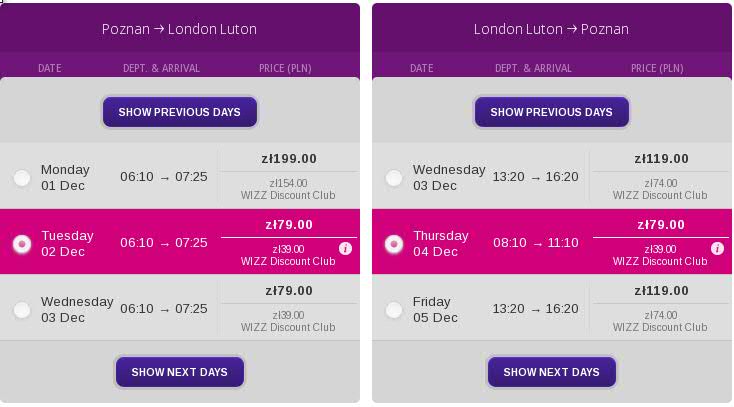This screenshot has width=734, height=407.
Task: Click 13:20 → 16:20 time on Friday flight
Action: pos(535,309)
